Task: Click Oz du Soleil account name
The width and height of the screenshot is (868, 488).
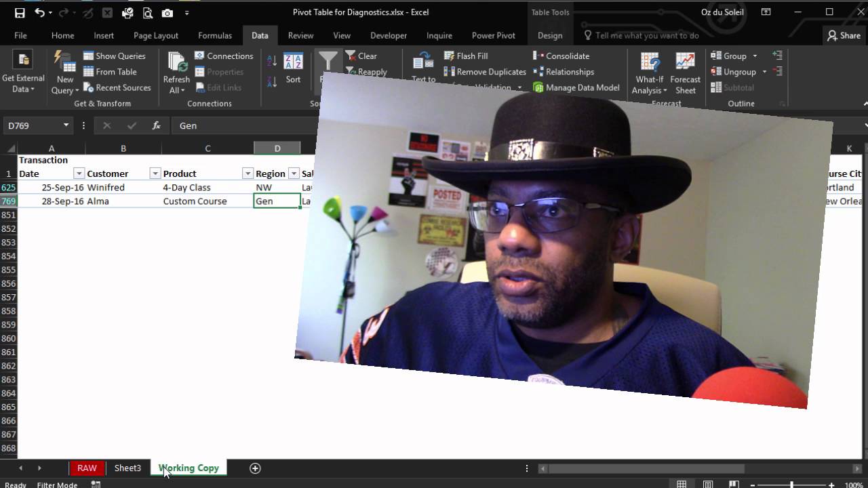Action: [722, 12]
